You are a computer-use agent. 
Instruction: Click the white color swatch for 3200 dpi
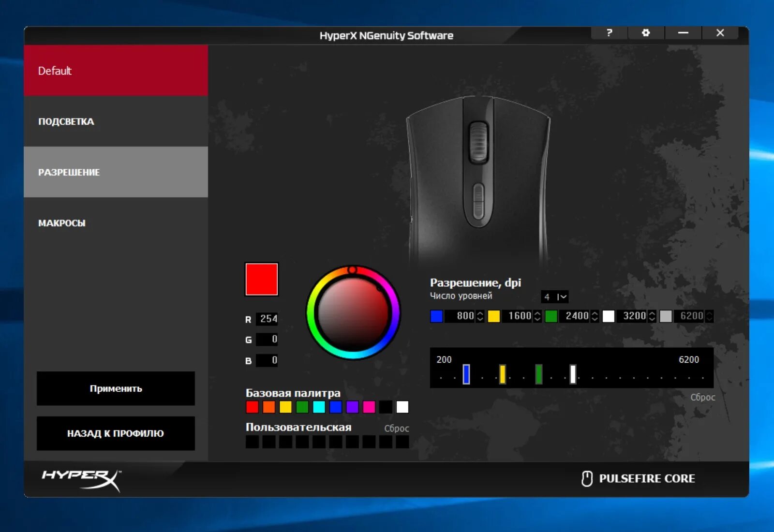pos(609,316)
